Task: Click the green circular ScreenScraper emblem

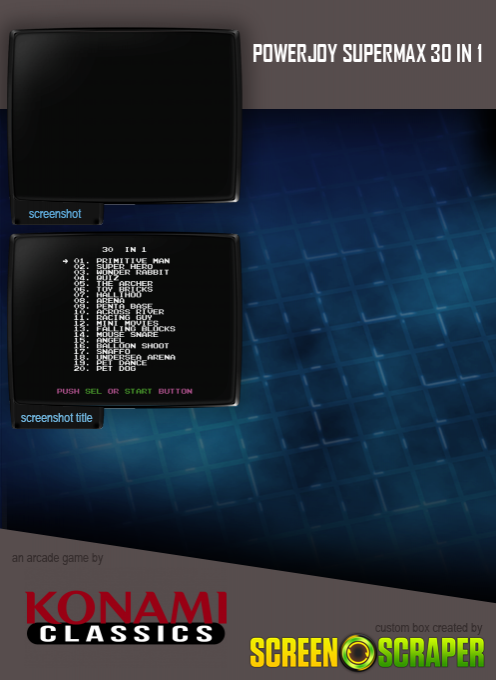Action: coord(358,652)
